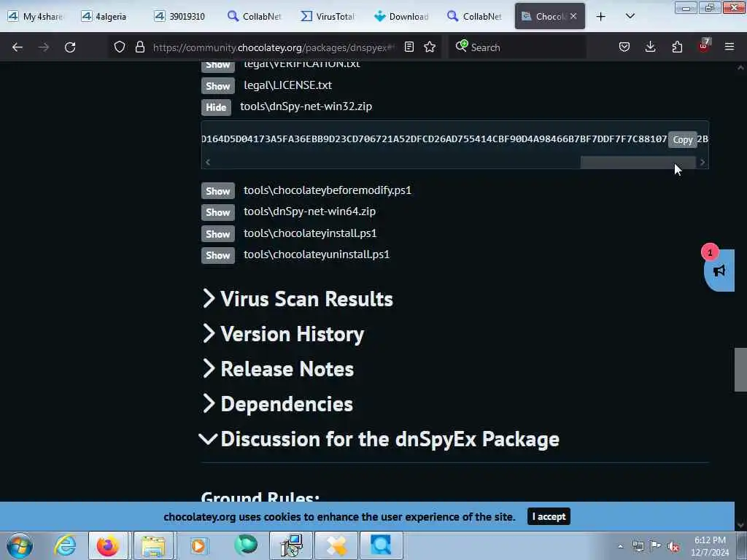Click the orange X taskbar app icon
Viewport: 747px width, 560px height.
click(336, 545)
